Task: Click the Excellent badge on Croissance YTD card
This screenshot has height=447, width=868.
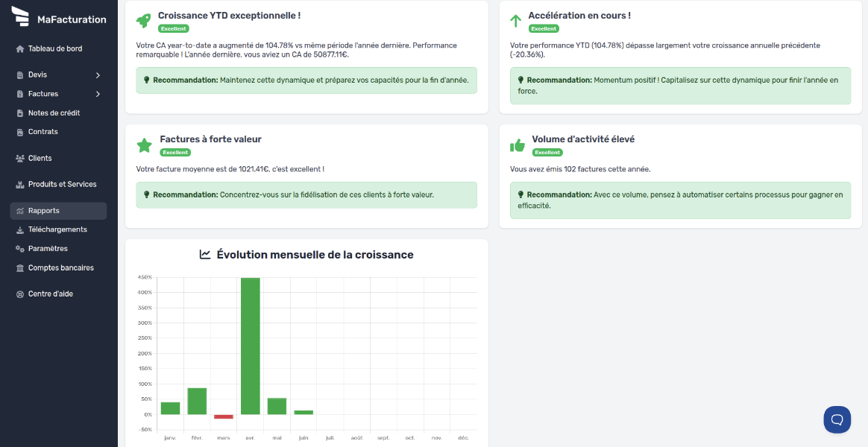Action: (x=174, y=28)
